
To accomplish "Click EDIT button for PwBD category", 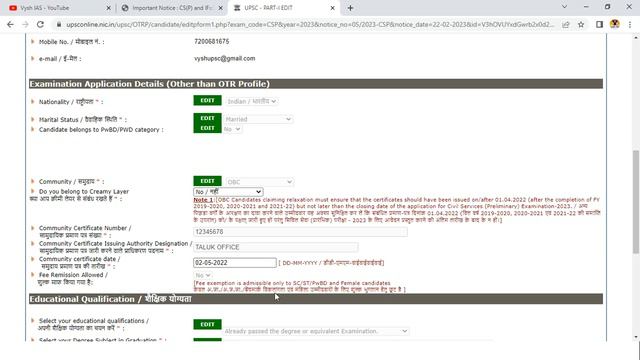I will (207, 128).
